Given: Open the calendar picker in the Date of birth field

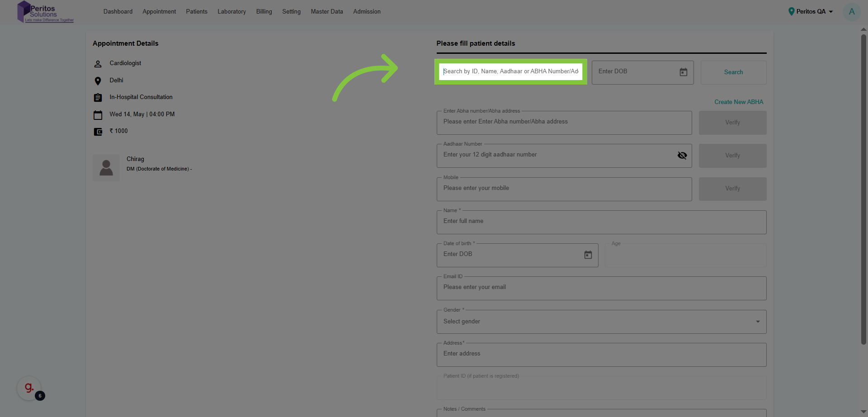Looking at the screenshot, I should coord(588,255).
